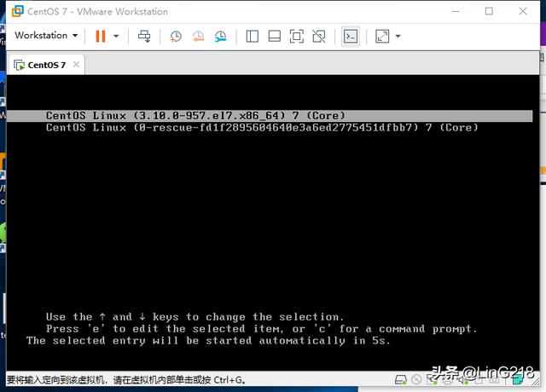This screenshot has height=392, width=546.
Task: Click Send Ctrl+Alt+Del toolbar icon
Action: (x=144, y=36)
